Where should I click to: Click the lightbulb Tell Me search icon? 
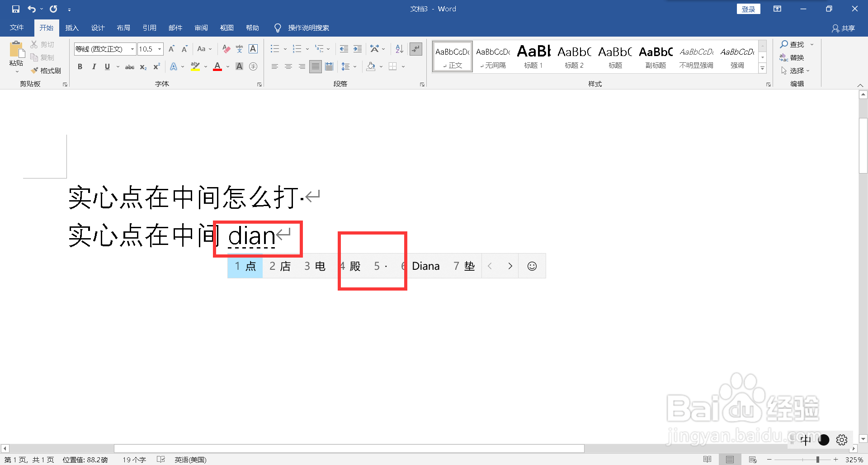278,28
